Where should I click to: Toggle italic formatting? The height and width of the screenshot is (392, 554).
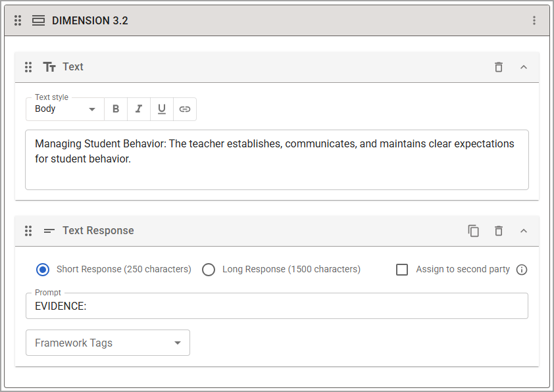139,109
